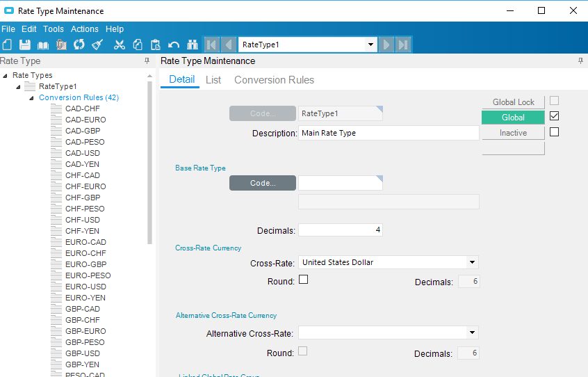Viewport: 588px width, 377px height.
Task: Open the Edit menu
Action: tap(29, 29)
